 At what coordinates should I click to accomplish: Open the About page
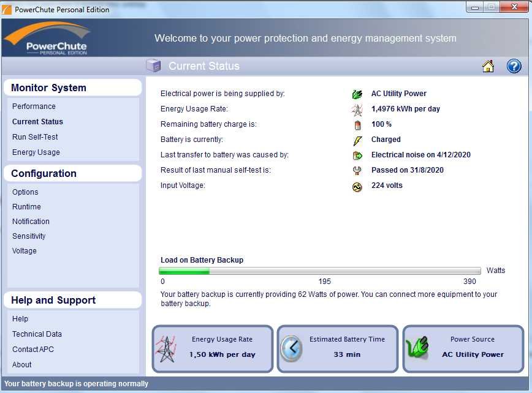21,365
